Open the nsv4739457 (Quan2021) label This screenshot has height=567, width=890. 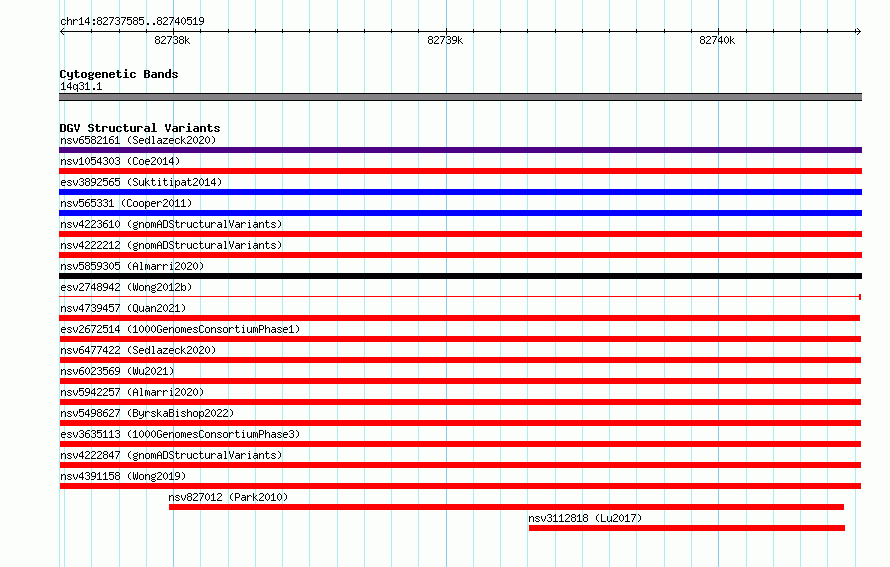click(x=123, y=308)
